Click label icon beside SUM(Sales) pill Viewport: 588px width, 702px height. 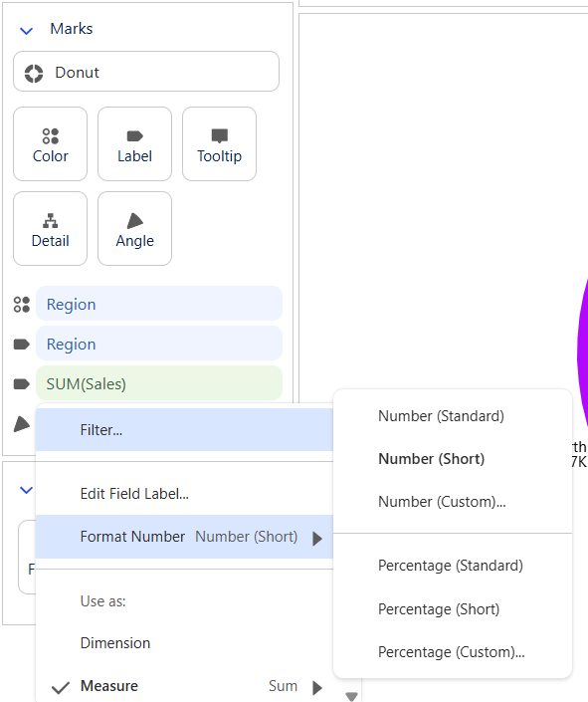[22, 384]
